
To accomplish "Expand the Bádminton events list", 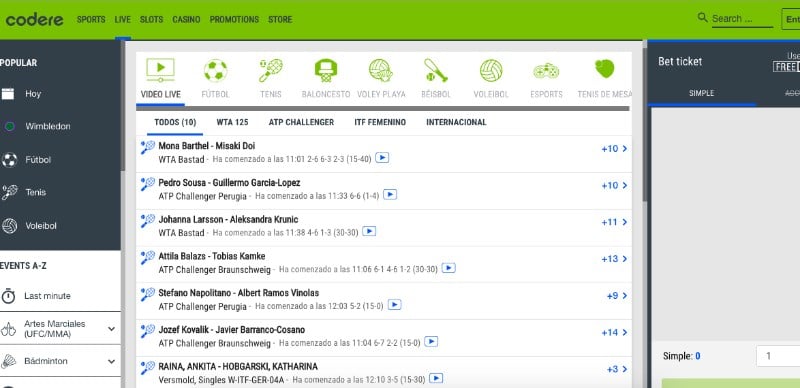I will point(112,361).
